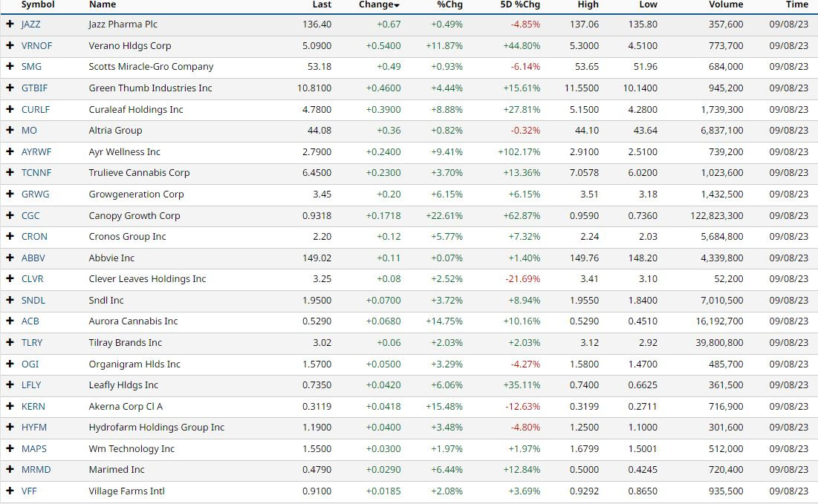The height and width of the screenshot is (504, 818).
Task: Click plus icon beside KERN
Action: pyautogui.click(x=10, y=405)
